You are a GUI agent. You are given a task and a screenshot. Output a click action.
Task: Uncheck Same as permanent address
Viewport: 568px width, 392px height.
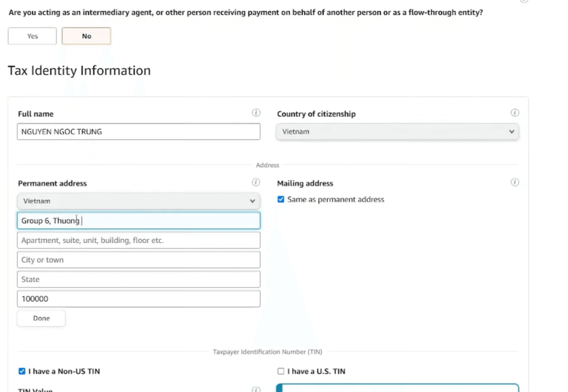[281, 199]
